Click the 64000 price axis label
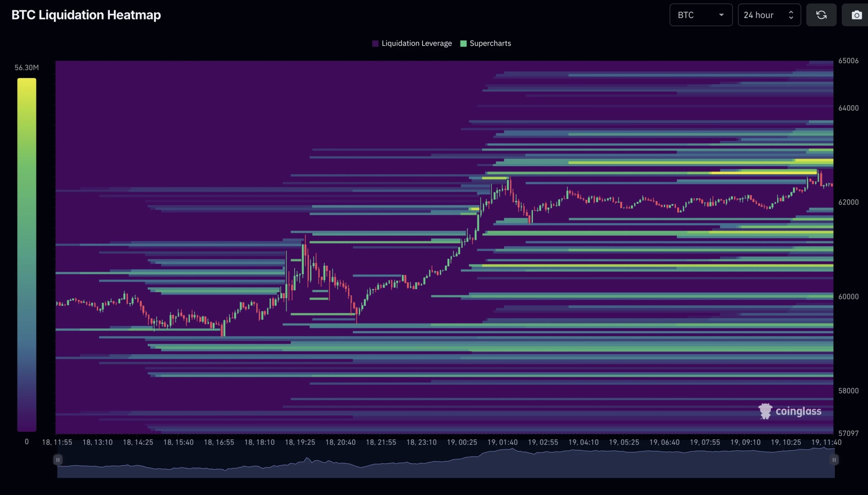This screenshot has width=868, height=495. 848,108
